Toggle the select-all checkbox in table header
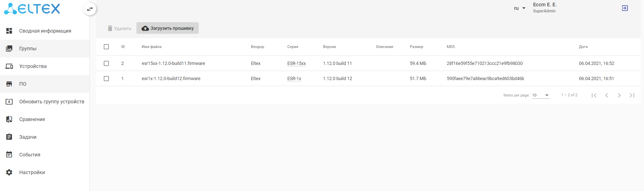 (x=106, y=47)
